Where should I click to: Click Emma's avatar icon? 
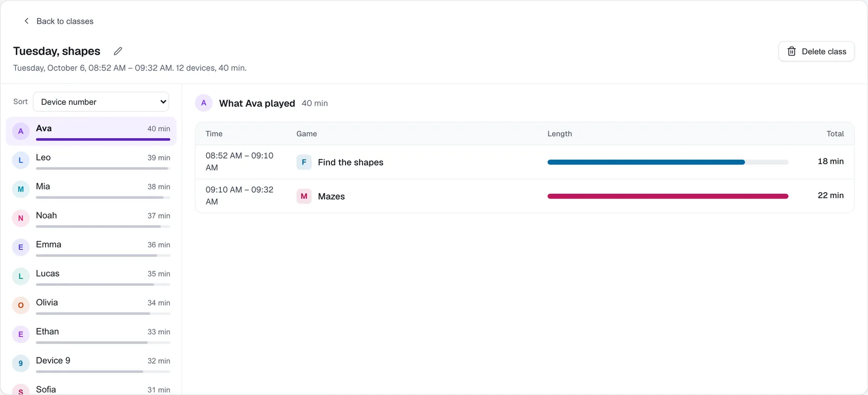pyautogui.click(x=21, y=247)
